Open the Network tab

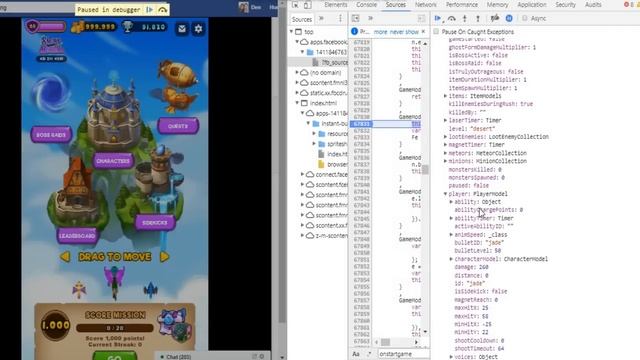click(x=425, y=5)
